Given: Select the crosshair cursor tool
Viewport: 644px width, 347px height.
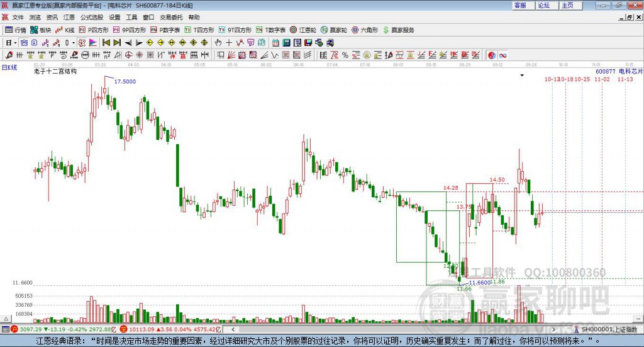Looking at the screenshot, I should [229, 43].
